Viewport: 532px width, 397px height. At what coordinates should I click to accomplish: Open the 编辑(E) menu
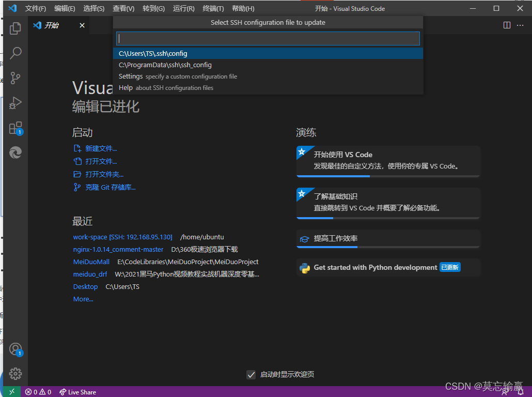point(65,8)
